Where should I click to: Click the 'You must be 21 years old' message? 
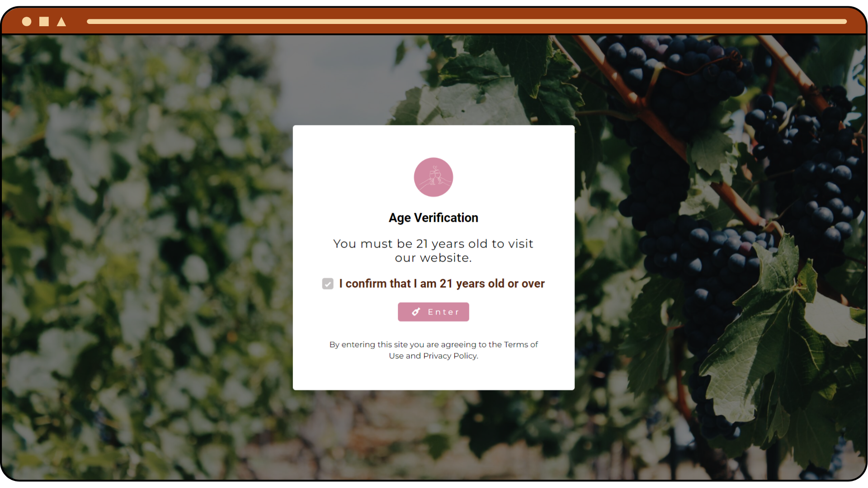coord(433,251)
